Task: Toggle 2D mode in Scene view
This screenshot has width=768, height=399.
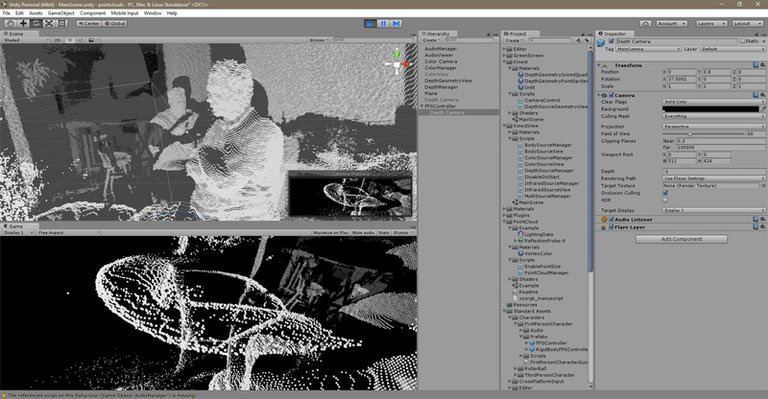Action: pyautogui.click(x=57, y=40)
